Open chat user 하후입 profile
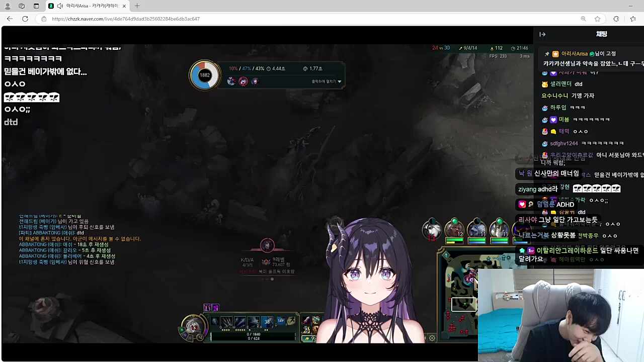The image size is (644, 362). pyautogui.click(x=558, y=108)
